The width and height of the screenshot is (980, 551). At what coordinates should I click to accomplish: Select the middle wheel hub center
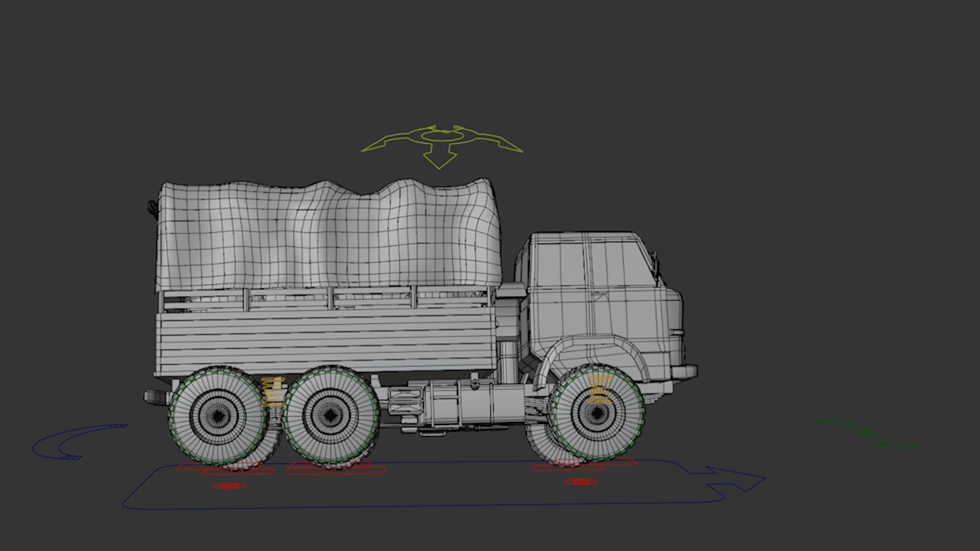(331, 417)
